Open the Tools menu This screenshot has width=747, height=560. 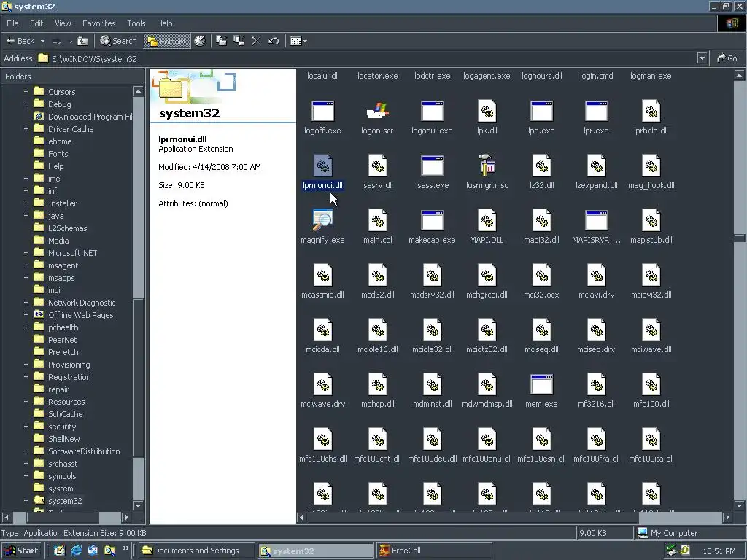[136, 23]
